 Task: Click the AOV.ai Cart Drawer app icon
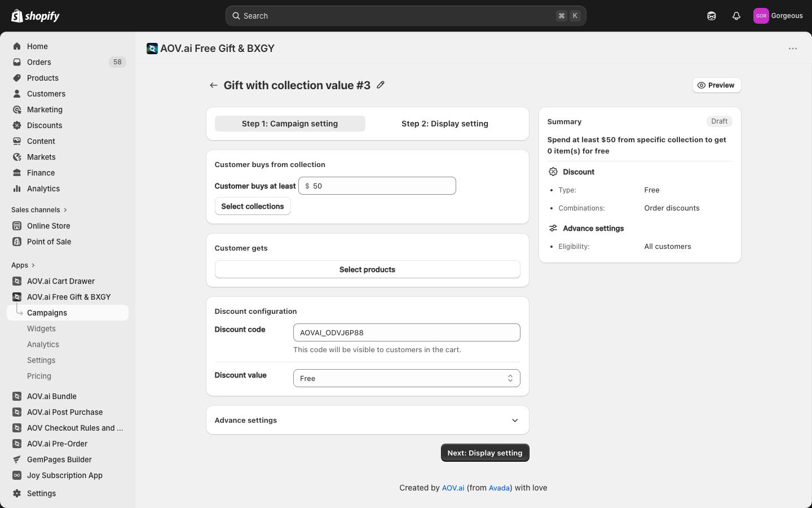coord(17,281)
